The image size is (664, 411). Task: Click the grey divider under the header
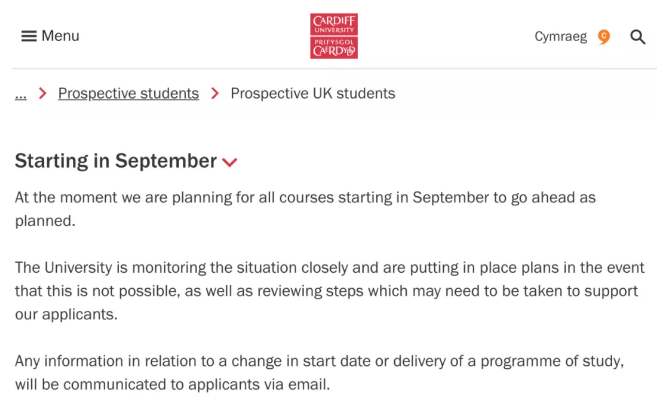click(334, 68)
